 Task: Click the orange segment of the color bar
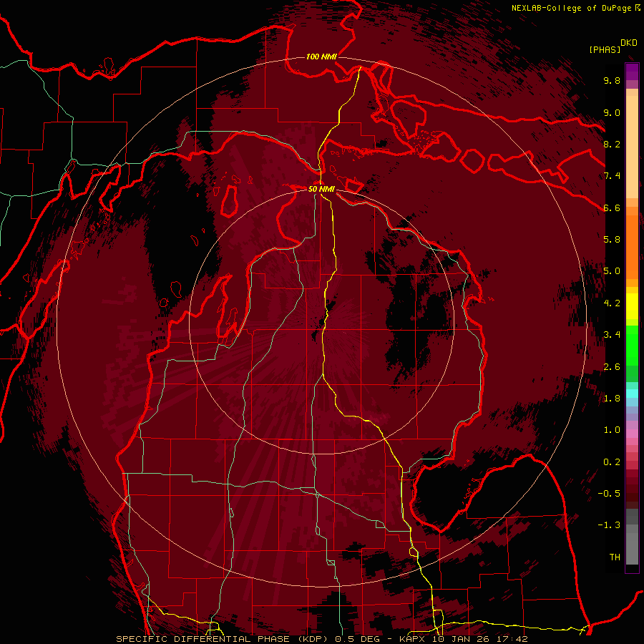[x=632, y=246]
